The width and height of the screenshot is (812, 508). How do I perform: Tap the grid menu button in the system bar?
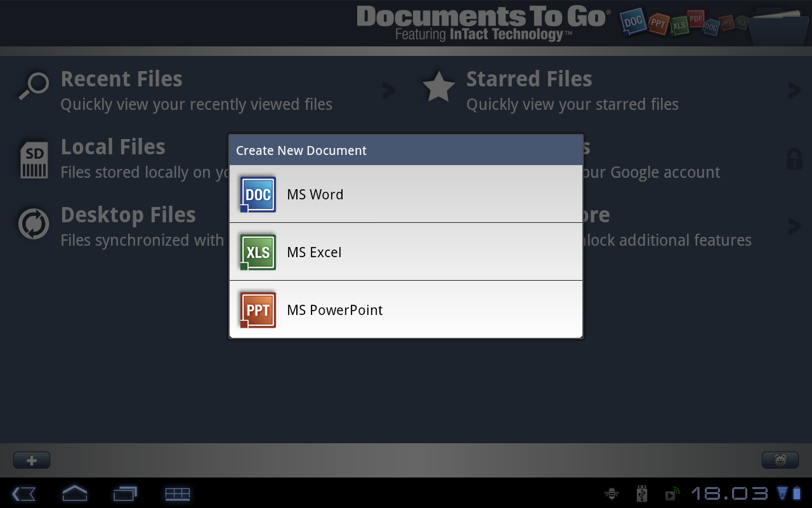[178, 493]
